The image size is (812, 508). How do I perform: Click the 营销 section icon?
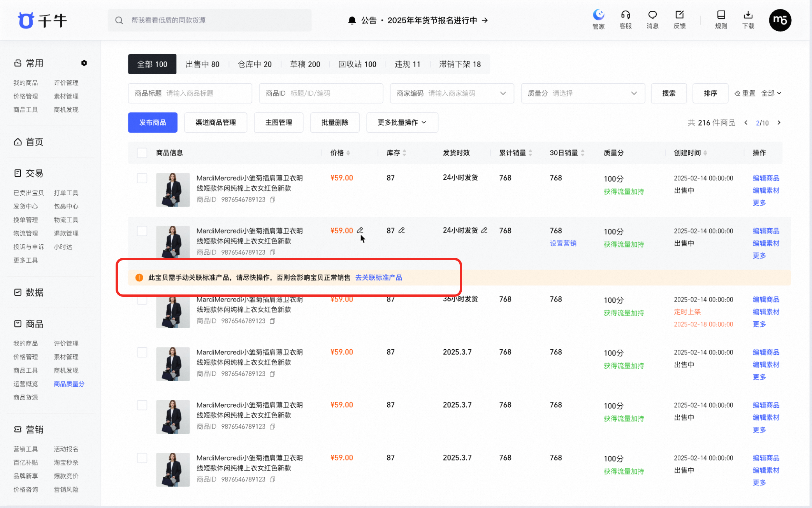(x=18, y=429)
